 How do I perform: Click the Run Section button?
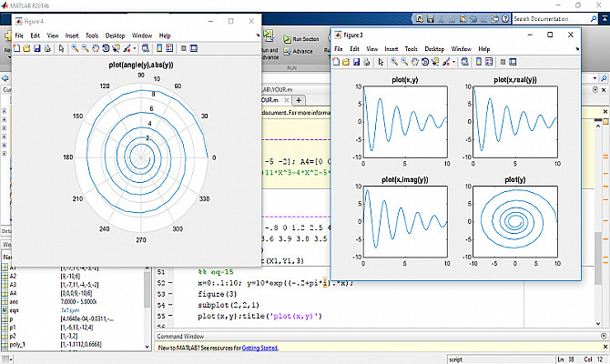tap(300, 39)
